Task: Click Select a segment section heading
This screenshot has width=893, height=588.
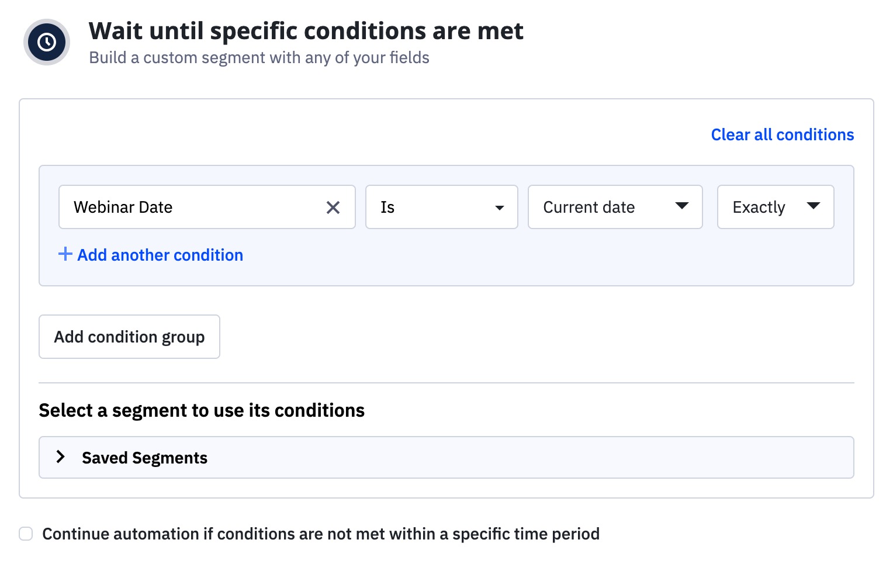Action: point(202,410)
